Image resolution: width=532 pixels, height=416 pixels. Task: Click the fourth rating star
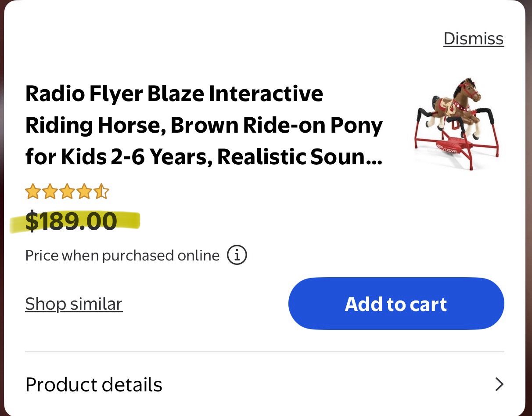click(84, 192)
